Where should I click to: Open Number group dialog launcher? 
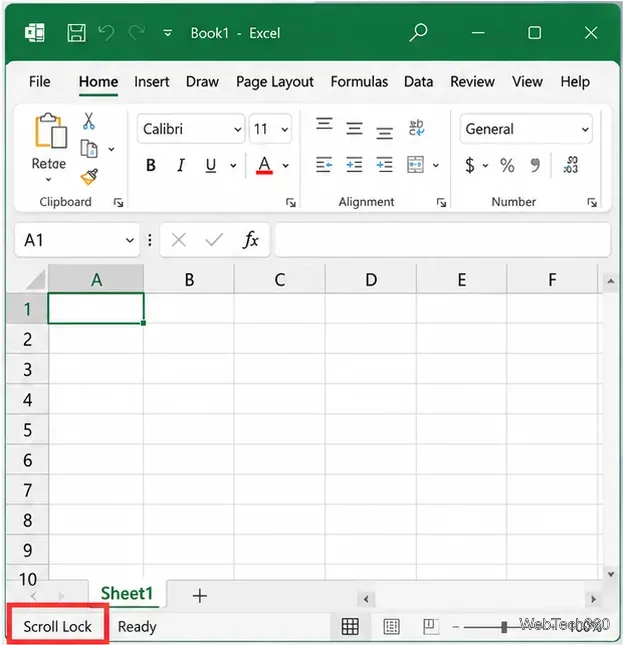(592, 202)
